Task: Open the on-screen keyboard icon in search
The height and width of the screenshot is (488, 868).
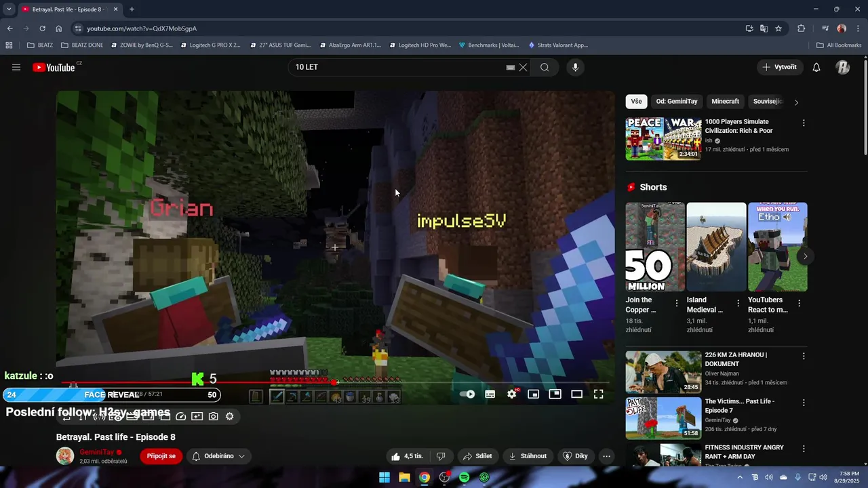Action: [511, 67]
